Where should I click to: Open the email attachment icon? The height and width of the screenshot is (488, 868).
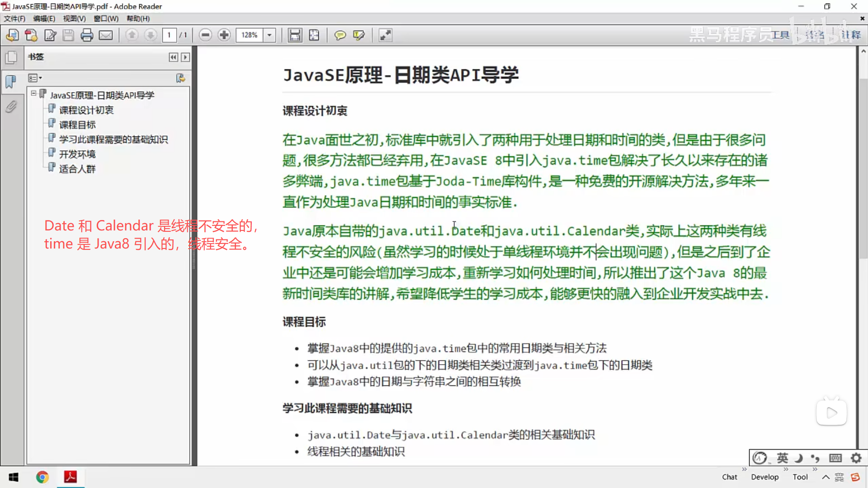coord(106,35)
